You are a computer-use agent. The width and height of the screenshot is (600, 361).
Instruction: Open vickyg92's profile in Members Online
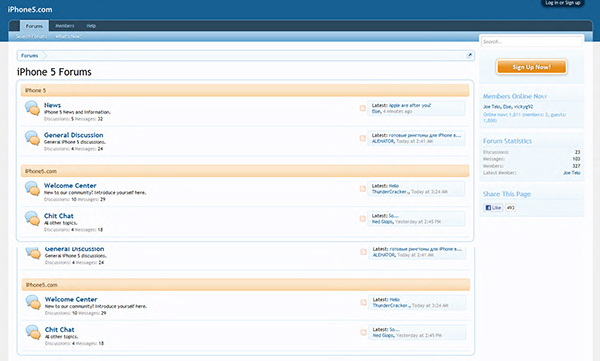[x=523, y=107]
